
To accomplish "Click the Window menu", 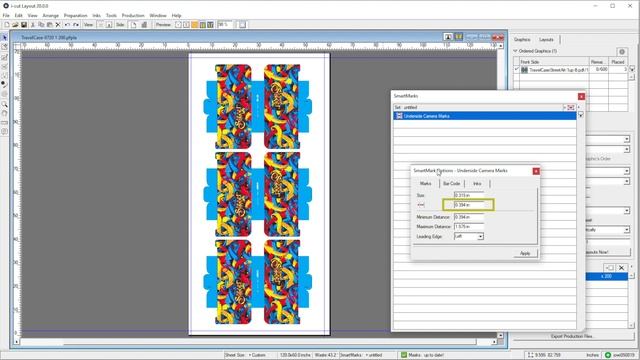I will point(158,16).
